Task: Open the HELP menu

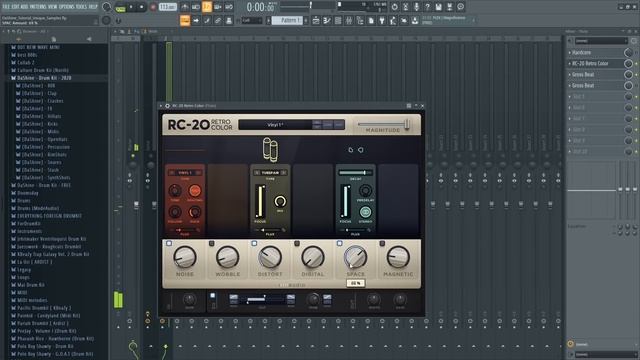Action: point(93,7)
